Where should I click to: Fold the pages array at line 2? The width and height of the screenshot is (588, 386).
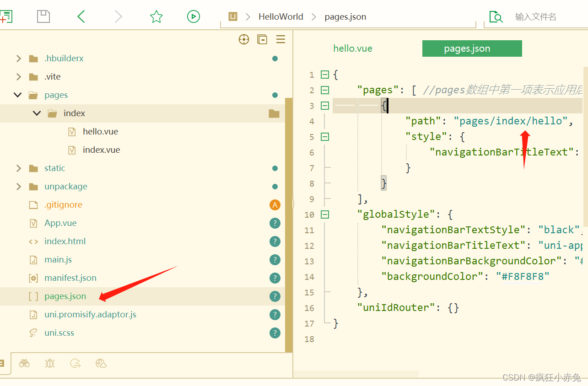click(325, 90)
